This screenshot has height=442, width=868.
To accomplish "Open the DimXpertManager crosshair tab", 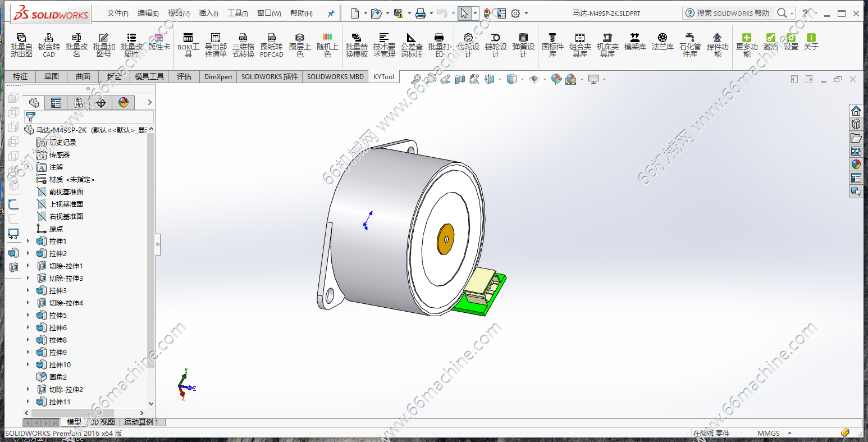I will point(101,102).
